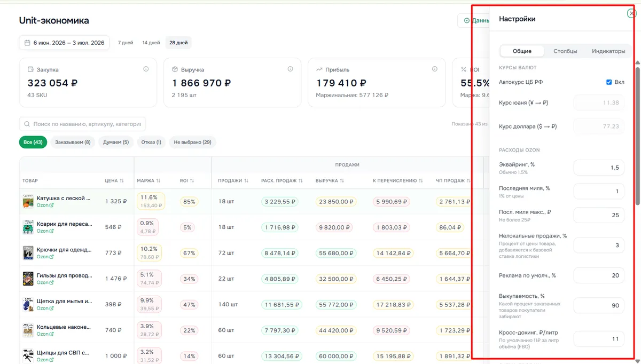Click the Эквайринг, % input field

click(599, 168)
